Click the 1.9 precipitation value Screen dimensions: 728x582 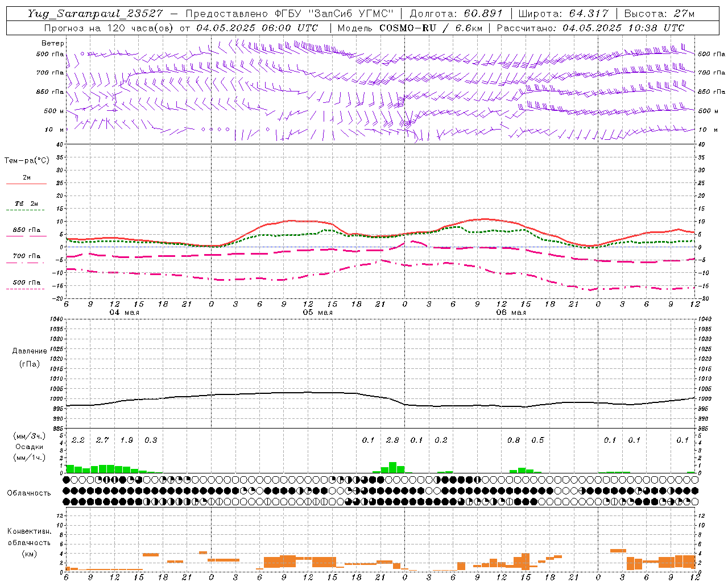pos(126,440)
